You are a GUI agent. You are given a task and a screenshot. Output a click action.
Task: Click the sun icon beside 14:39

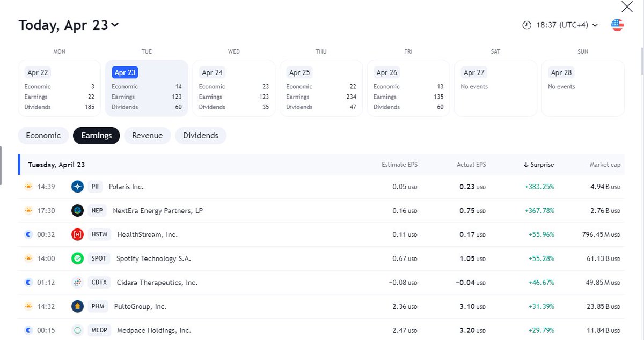pyautogui.click(x=28, y=187)
